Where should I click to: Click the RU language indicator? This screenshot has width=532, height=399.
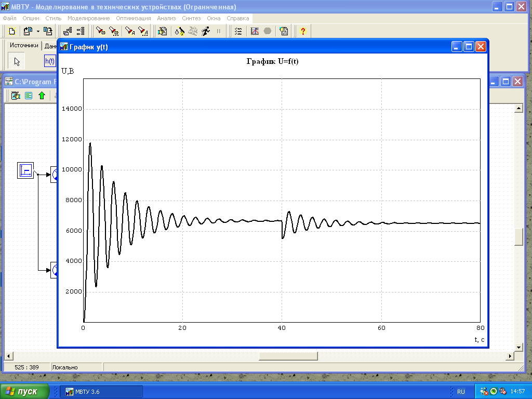pyautogui.click(x=461, y=391)
